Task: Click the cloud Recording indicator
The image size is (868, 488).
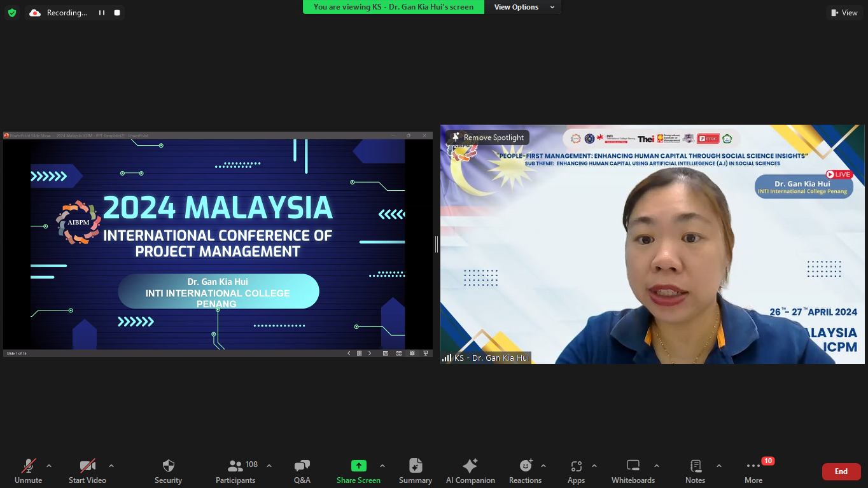Action: [x=59, y=13]
